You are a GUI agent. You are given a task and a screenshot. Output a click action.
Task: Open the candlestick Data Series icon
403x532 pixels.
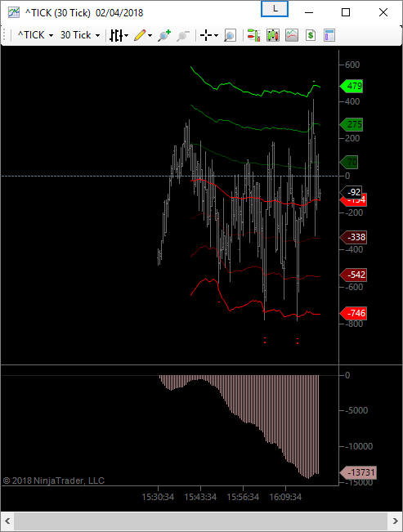(x=273, y=35)
